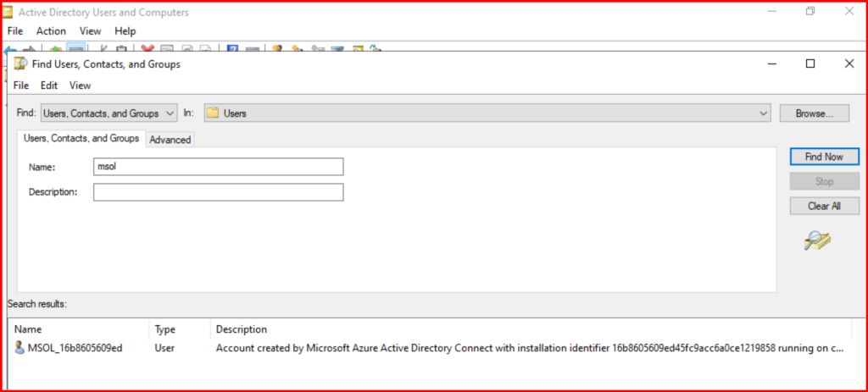Click the Active Directory app title icon
Screen dimensions: 868x392
pos(8,12)
